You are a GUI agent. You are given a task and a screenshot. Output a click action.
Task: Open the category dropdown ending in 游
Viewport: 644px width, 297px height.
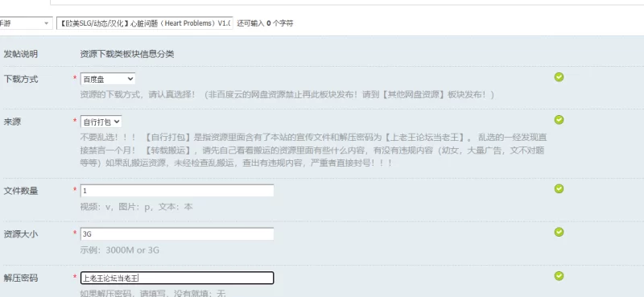click(x=26, y=23)
